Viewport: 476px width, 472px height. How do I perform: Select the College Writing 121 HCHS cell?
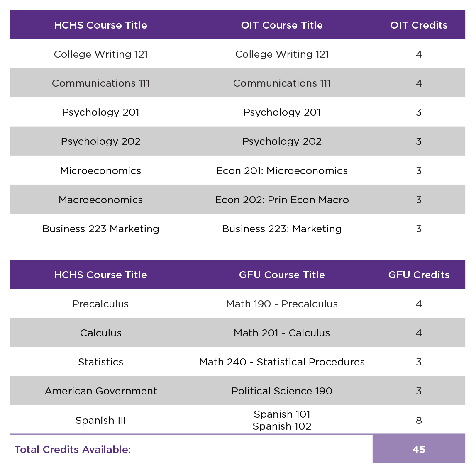coord(101,54)
